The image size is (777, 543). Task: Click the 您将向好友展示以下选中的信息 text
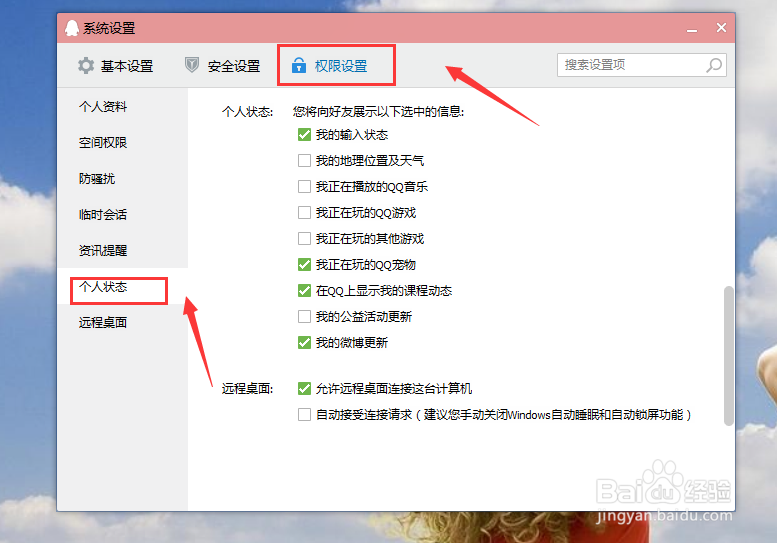378,112
